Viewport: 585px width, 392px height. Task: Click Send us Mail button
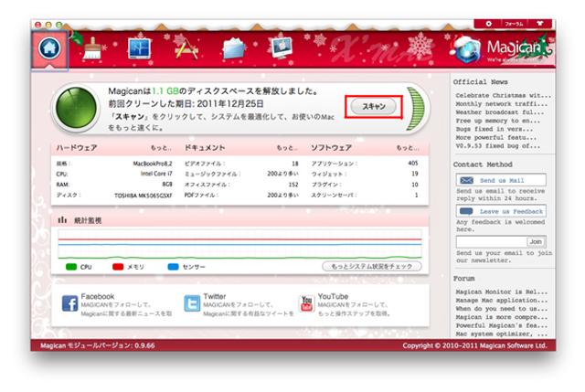click(500, 181)
